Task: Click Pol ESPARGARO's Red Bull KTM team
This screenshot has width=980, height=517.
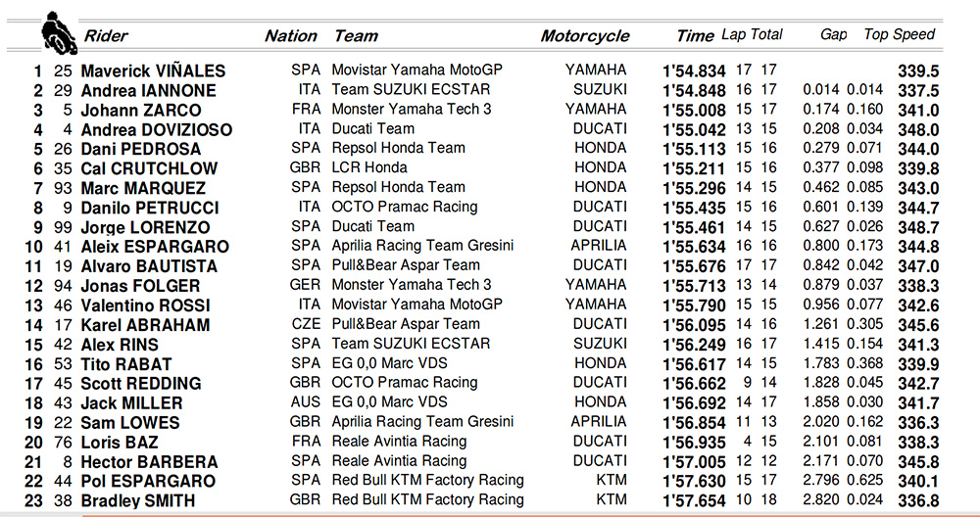Action: 427,480
